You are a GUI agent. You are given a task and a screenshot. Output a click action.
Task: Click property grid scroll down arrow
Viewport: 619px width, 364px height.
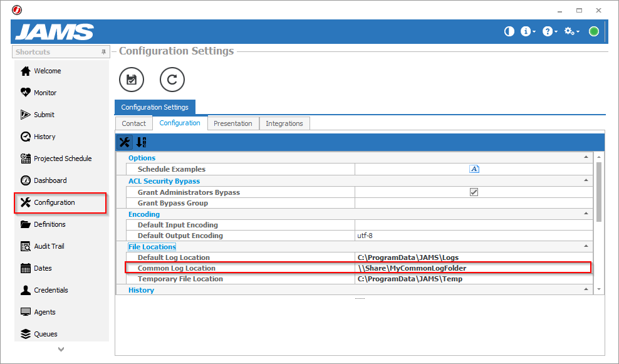pos(599,289)
